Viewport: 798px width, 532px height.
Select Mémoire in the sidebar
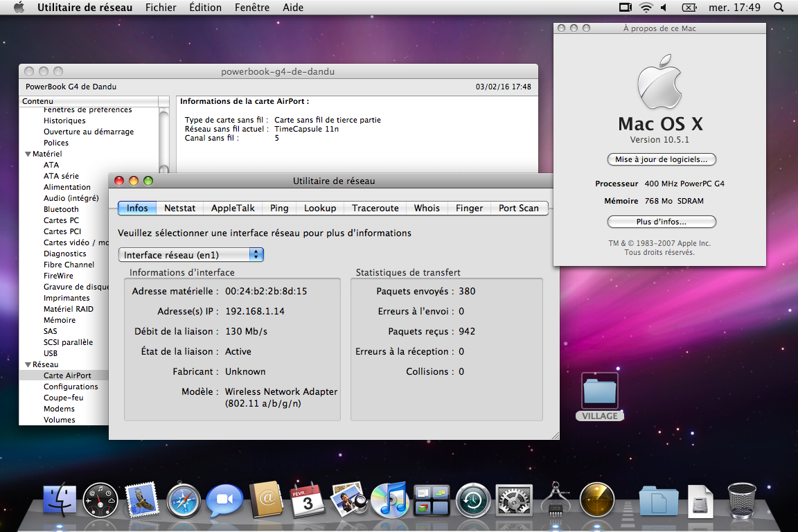[x=60, y=320]
